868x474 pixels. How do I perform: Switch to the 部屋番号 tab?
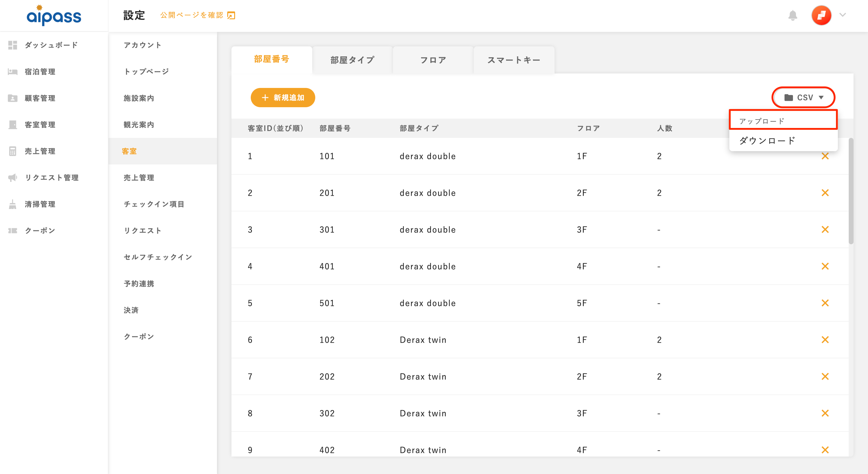pos(272,59)
